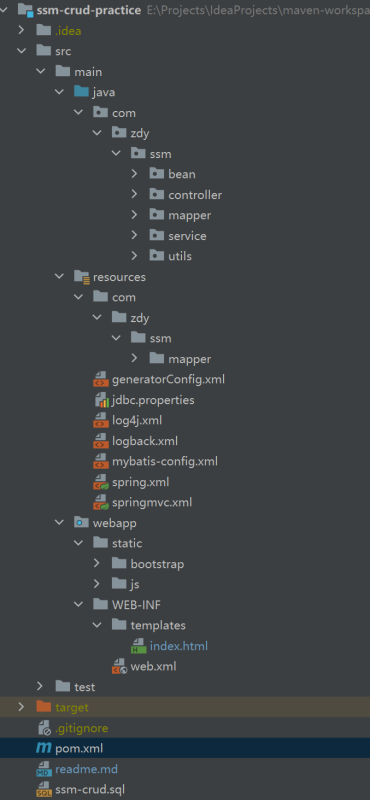Collapse the webapp folder
This screenshot has width=370, height=800.
click(x=59, y=522)
